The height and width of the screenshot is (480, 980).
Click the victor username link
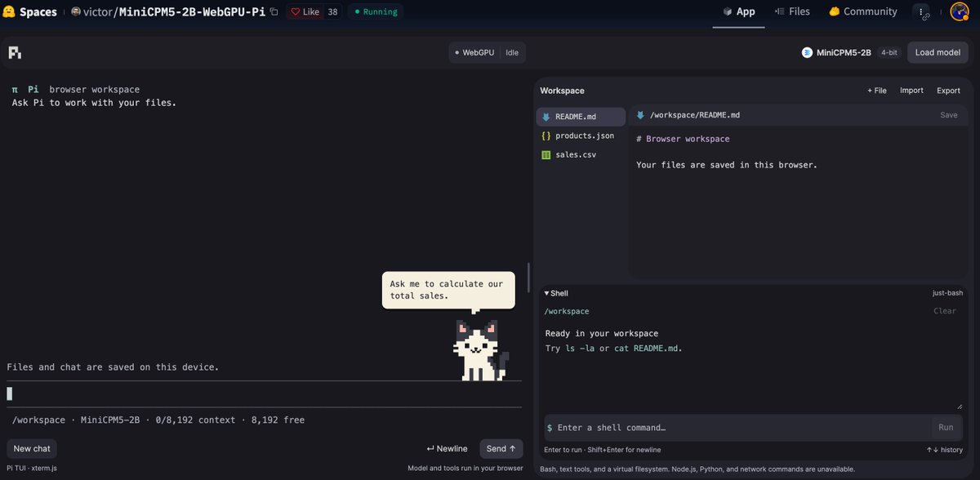[97, 12]
